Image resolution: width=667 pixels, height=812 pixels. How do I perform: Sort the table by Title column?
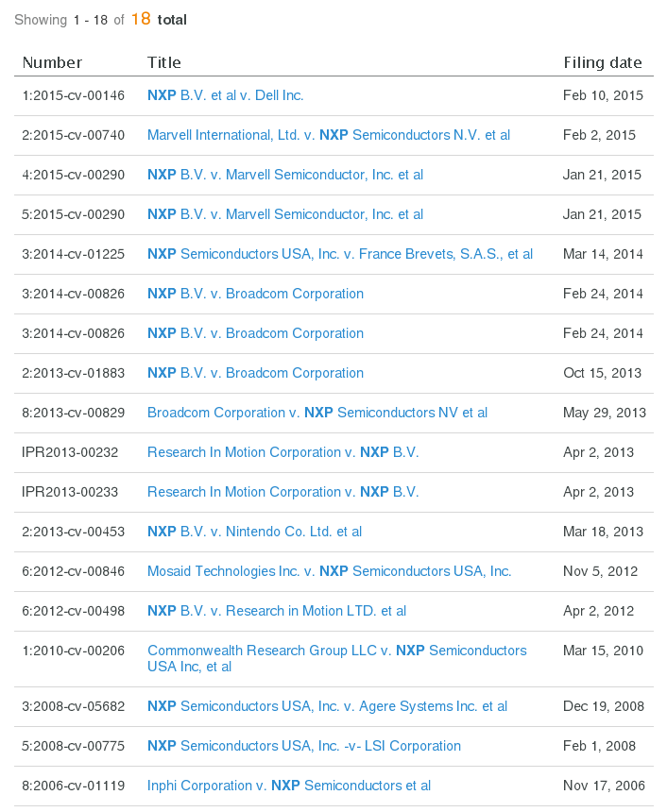click(x=164, y=62)
